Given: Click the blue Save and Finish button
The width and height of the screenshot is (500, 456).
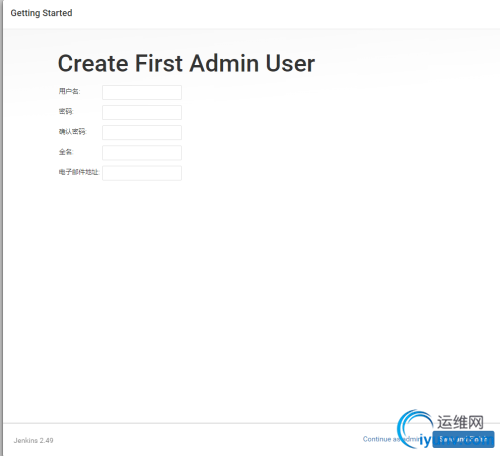Looking at the screenshot, I should 463,439.
